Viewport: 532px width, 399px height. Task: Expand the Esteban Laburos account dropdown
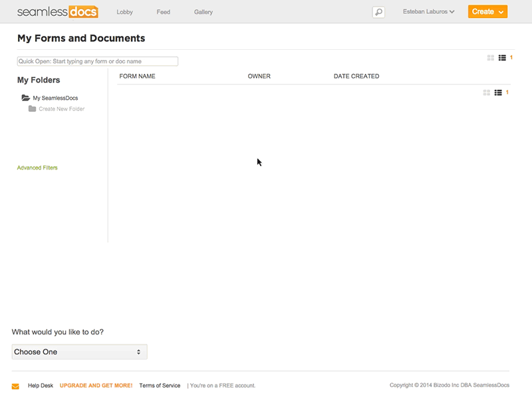(x=428, y=12)
